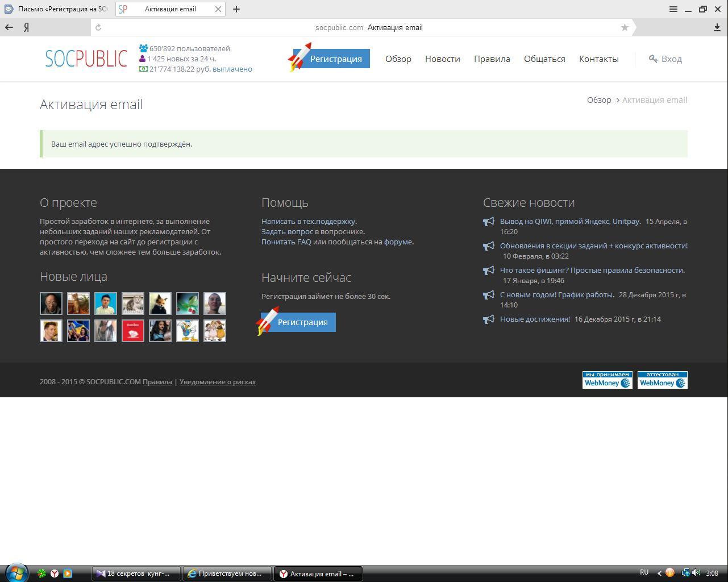The height and width of the screenshot is (582, 728).
Task: Click the new users icon by 1'425
Action: [x=142, y=59]
